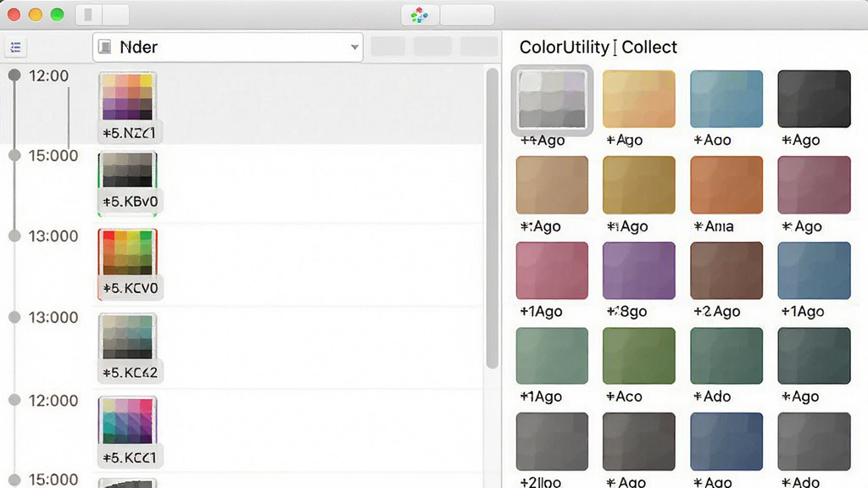Select the light blue swatch in the top row

coord(726,99)
